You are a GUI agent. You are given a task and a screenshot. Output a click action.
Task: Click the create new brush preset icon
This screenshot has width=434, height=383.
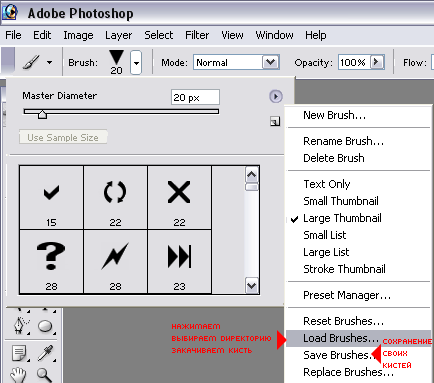(275, 121)
